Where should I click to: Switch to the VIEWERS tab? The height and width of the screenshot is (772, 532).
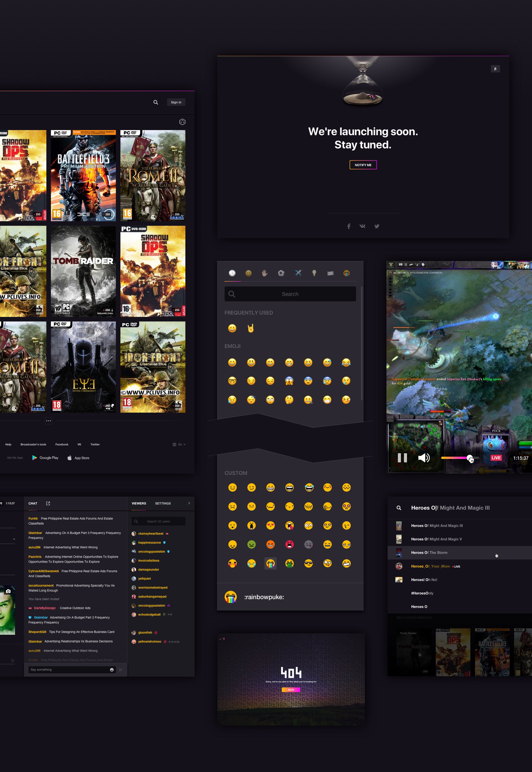[x=139, y=503]
